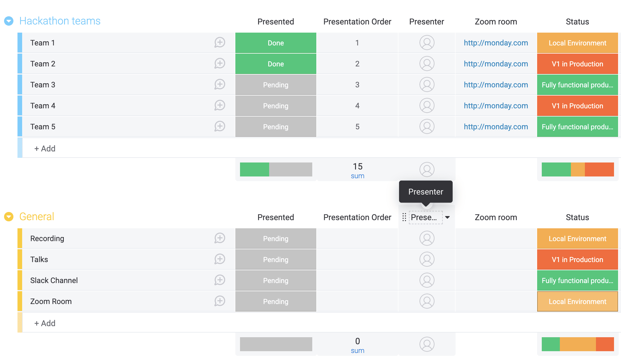Click the 15 sum value
Image resolution: width=621 pixels, height=364 pixels.
(357, 167)
